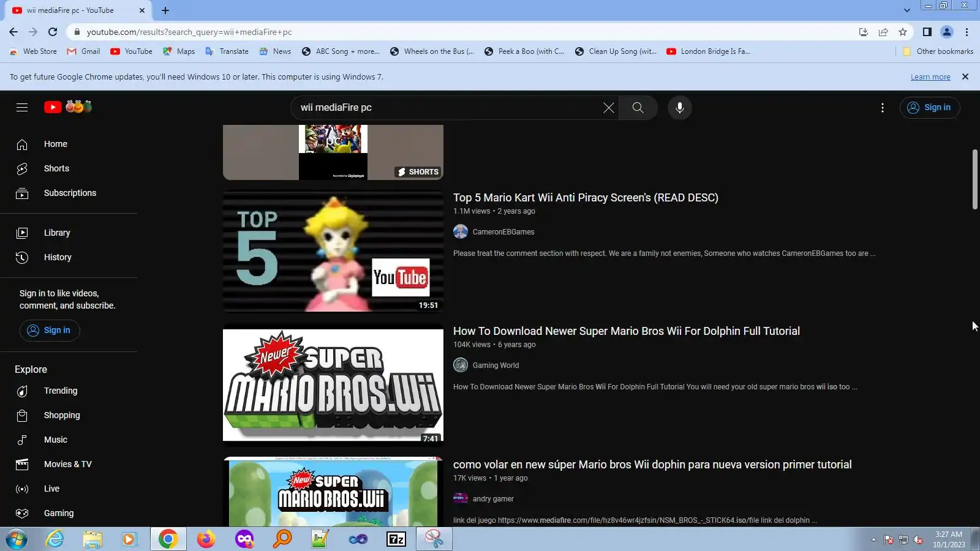Open Shorts in the sidebar
The image size is (980, 551).
(x=69, y=168)
